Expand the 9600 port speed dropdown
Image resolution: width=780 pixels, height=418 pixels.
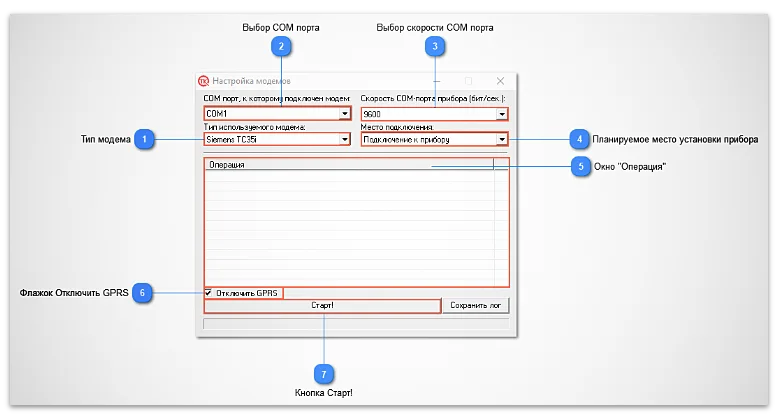click(501, 114)
